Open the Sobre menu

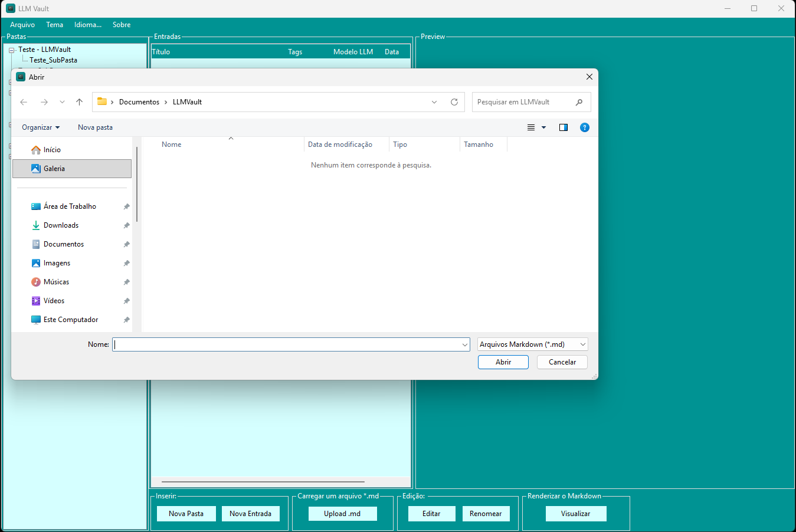click(122, 25)
